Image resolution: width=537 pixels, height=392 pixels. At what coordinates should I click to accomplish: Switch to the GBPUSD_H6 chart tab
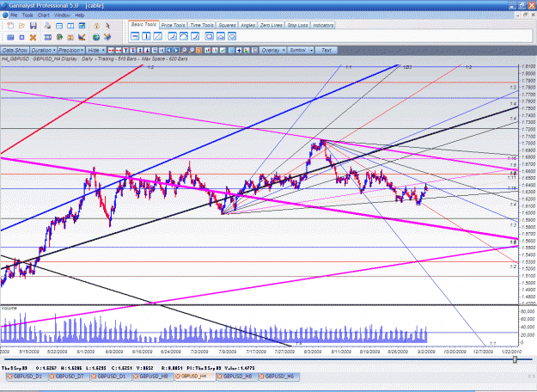(x=279, y=377)
